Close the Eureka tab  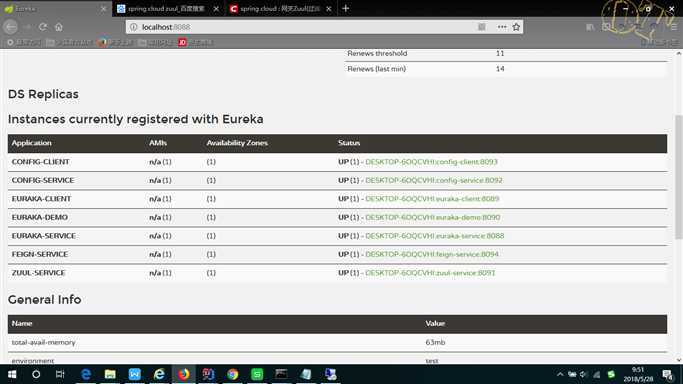click(103, 9)
